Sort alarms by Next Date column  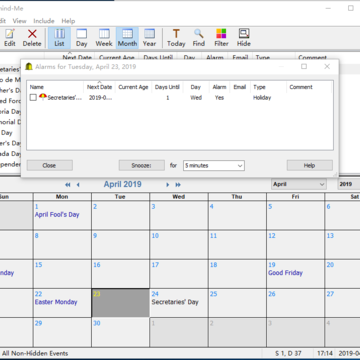point(99,87)
